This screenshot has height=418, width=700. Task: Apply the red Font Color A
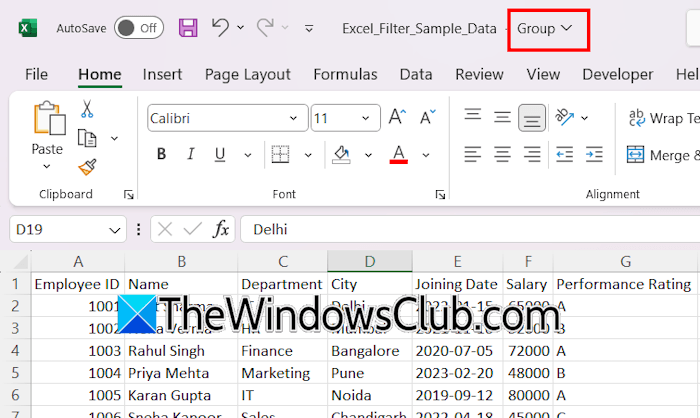399,154
